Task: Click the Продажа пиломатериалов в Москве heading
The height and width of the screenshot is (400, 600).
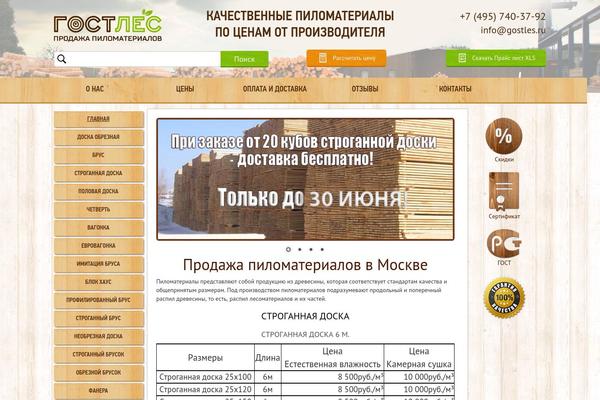Action: pos(305,265)
